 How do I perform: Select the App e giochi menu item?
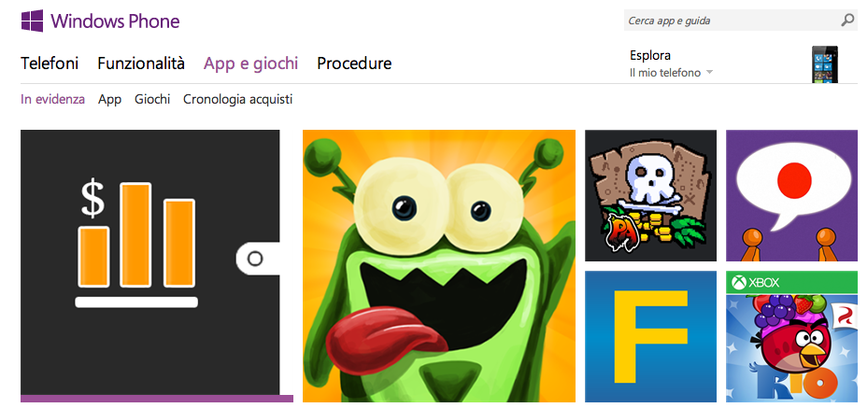coord(250,64)
